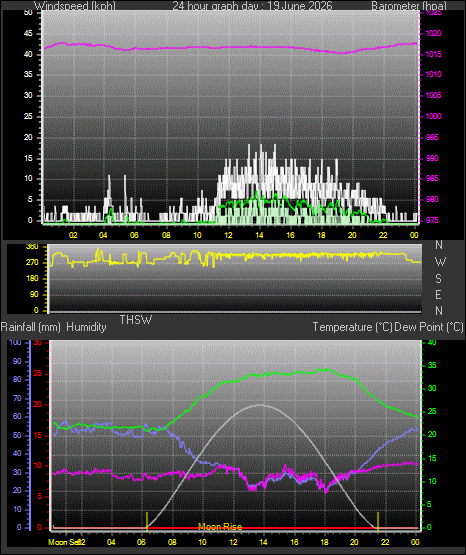
Task: Select the 985 barometer scale value
Action: 432,178
